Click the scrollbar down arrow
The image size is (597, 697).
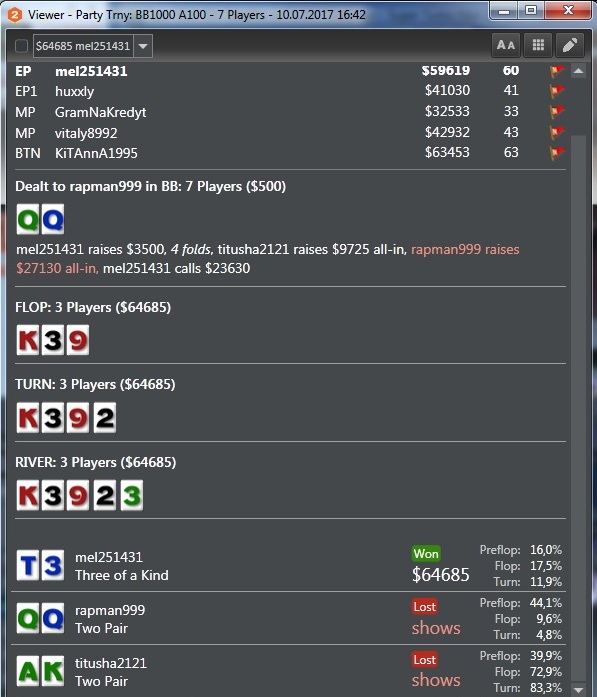point(578,689)
